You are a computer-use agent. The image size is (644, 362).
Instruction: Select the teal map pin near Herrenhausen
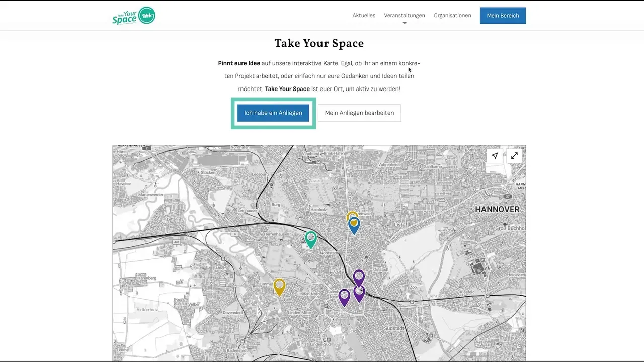(x=311, y=239)
